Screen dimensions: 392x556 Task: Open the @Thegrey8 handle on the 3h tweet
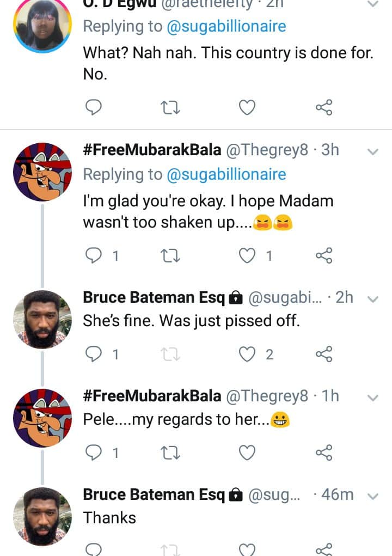coord(267,150)
